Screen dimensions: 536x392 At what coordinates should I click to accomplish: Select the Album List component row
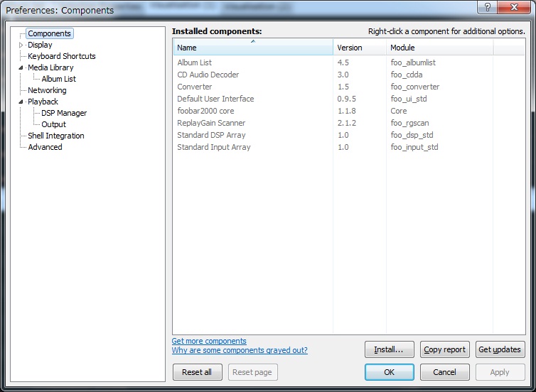tap(348, 62)
